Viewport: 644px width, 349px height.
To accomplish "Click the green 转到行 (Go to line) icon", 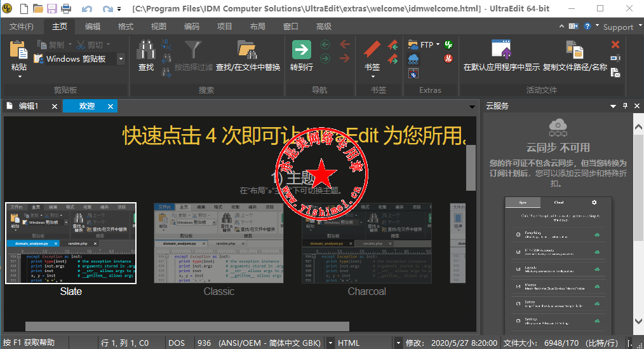I will click(302, 50).
